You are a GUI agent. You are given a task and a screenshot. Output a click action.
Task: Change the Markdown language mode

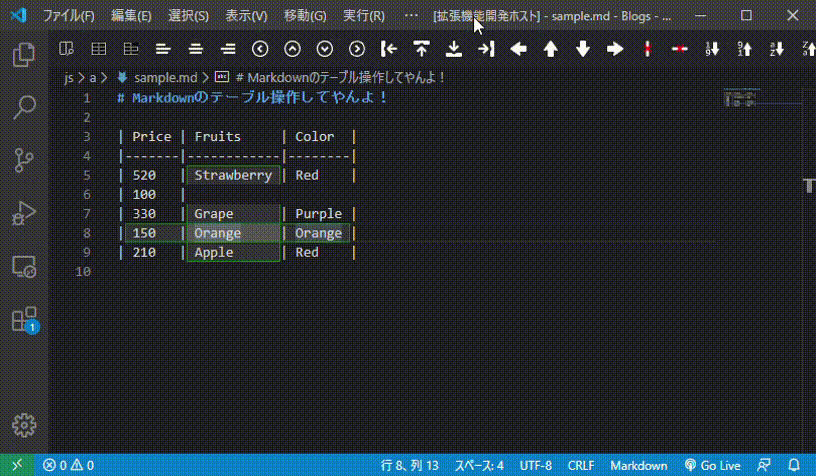click(x=639, y=465)
